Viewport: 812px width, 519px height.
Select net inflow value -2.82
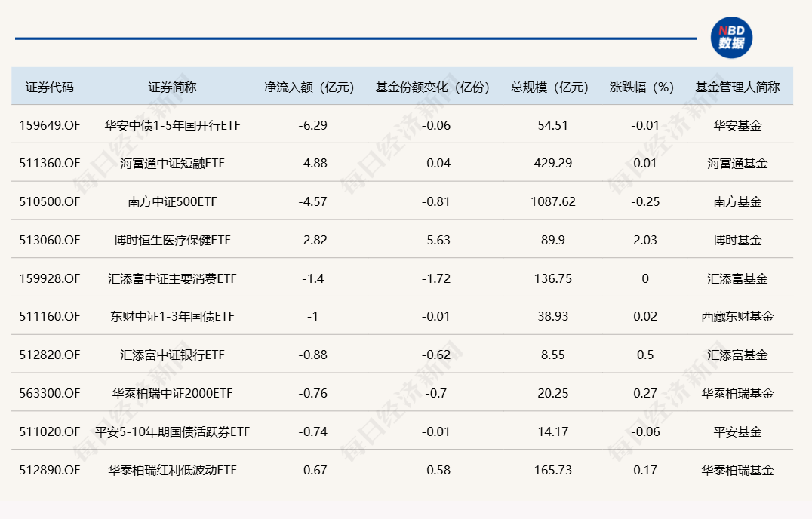click(312, 240)
